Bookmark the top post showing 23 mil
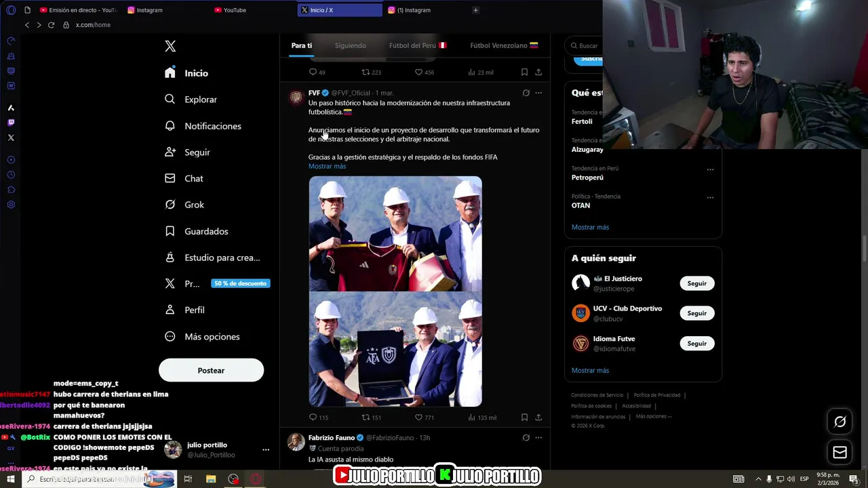 pos(524,72)
